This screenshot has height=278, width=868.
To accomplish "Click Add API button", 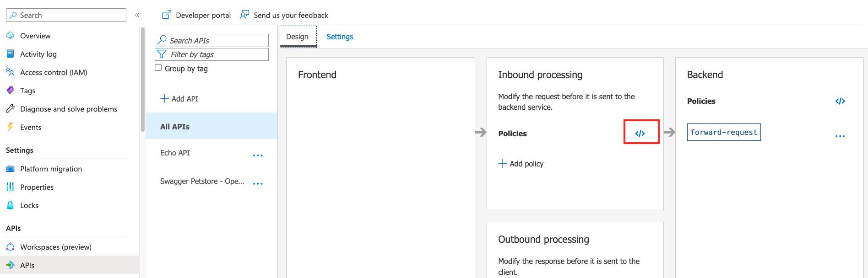I will click(179, 99).
